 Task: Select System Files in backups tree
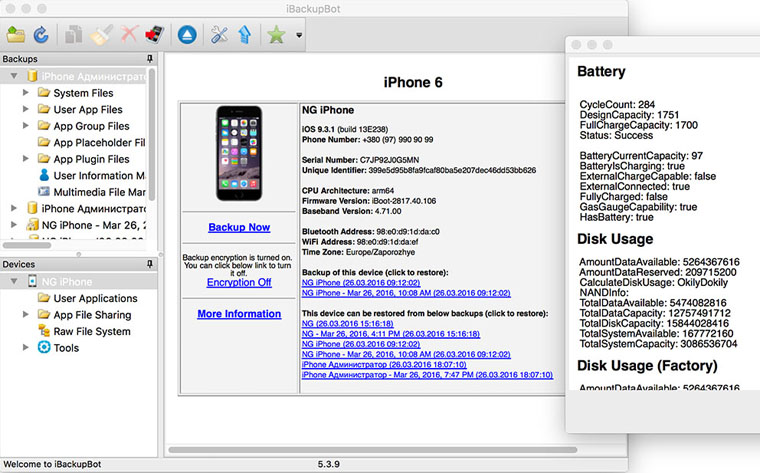pos(83,93)
